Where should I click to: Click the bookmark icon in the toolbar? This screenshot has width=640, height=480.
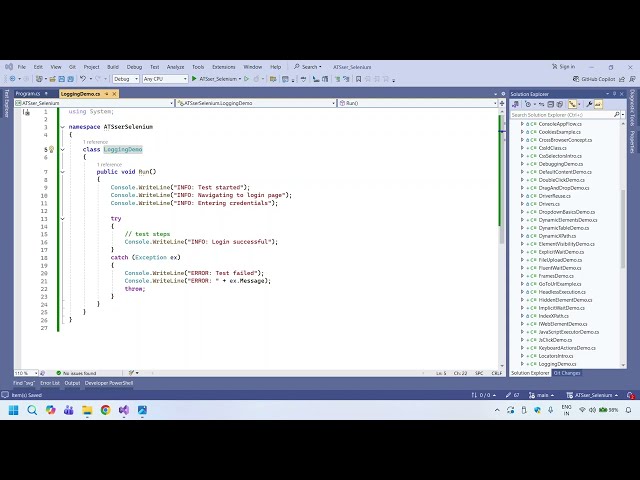(x=358, y=79)
